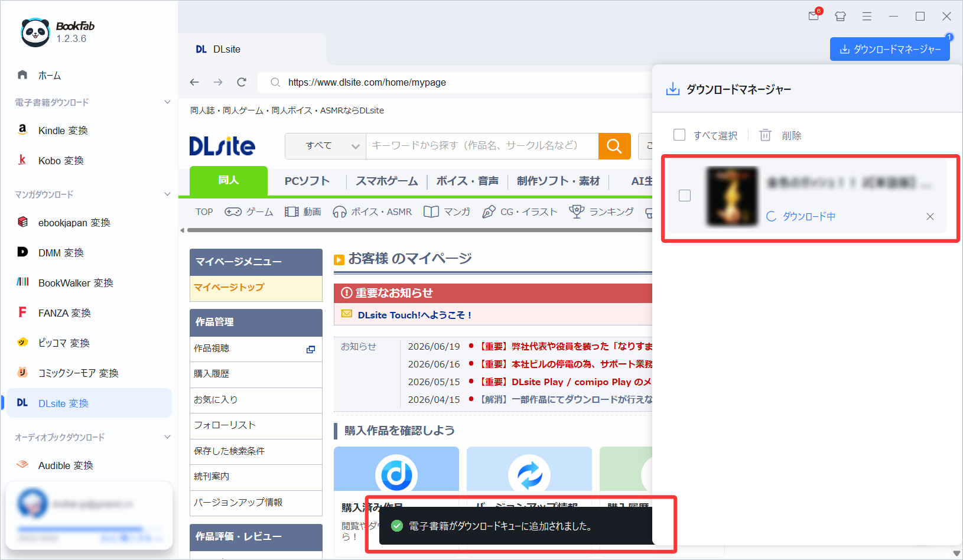Open 購入履歴 menu link

coord(256,375)
